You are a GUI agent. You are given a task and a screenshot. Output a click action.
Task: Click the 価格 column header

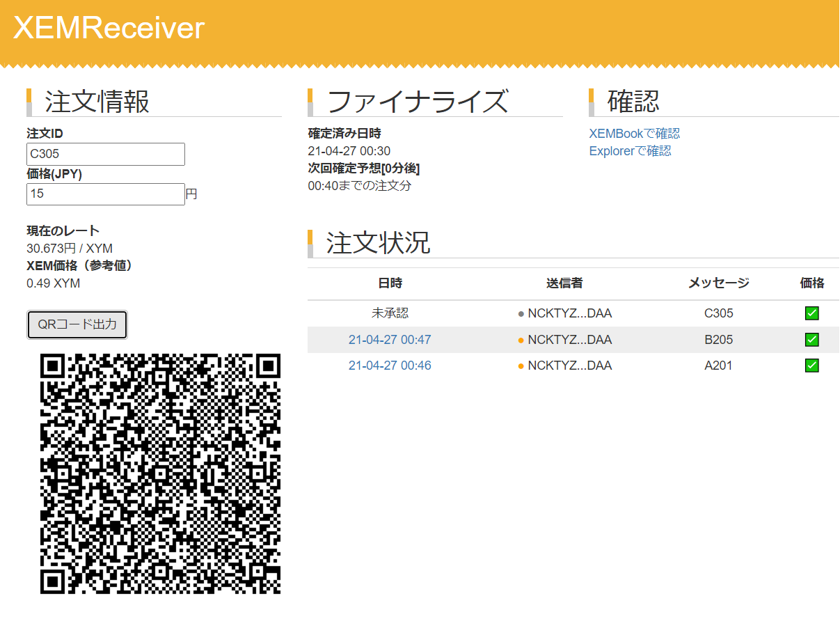coord(811,283)
